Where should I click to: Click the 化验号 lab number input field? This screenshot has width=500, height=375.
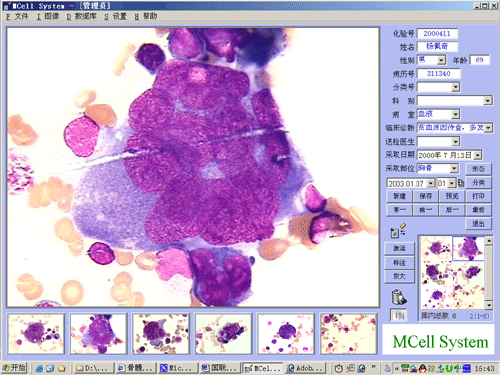pyautogui.click(x=437, y=33)
